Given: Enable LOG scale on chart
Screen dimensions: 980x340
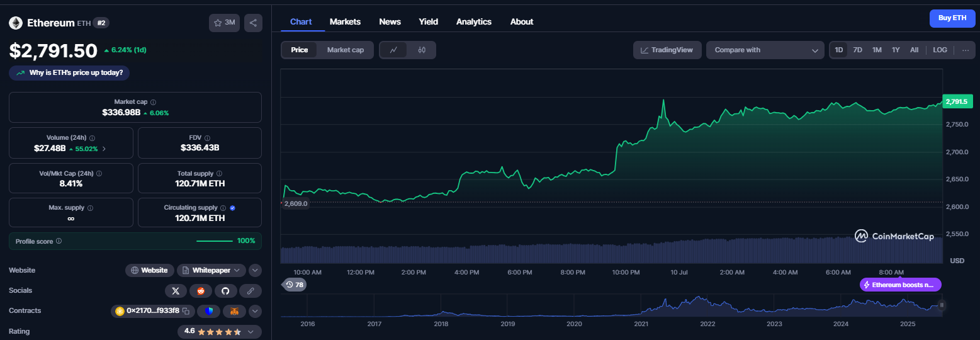Looking at the screenshot, I should pyautogui.click(x=940, y=50).
